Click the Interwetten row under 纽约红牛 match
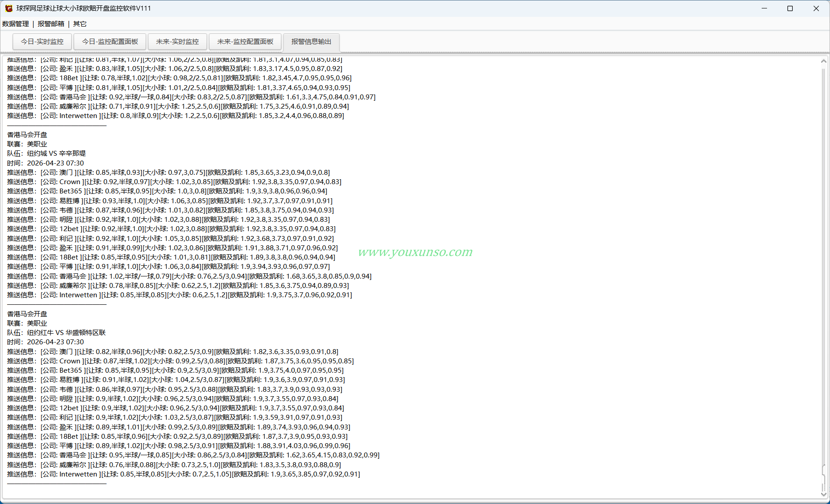 click(184, 474)
